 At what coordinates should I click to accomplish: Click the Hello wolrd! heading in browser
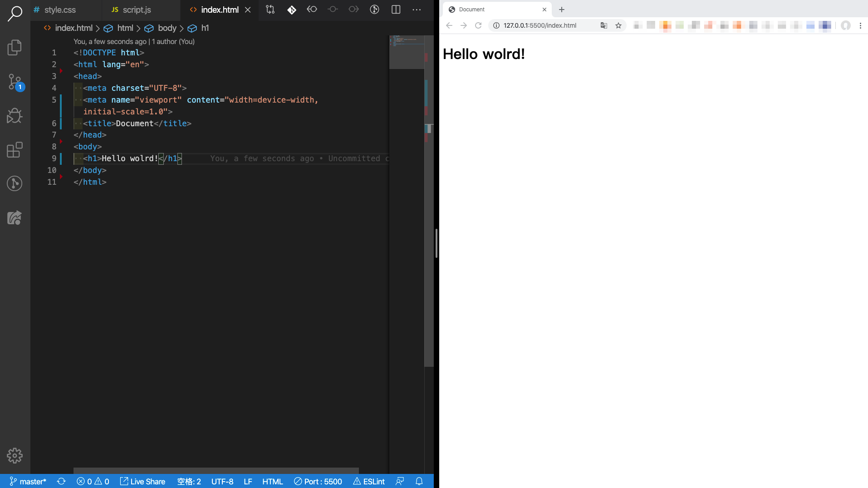pyautogui.click(x=484, y=54)
